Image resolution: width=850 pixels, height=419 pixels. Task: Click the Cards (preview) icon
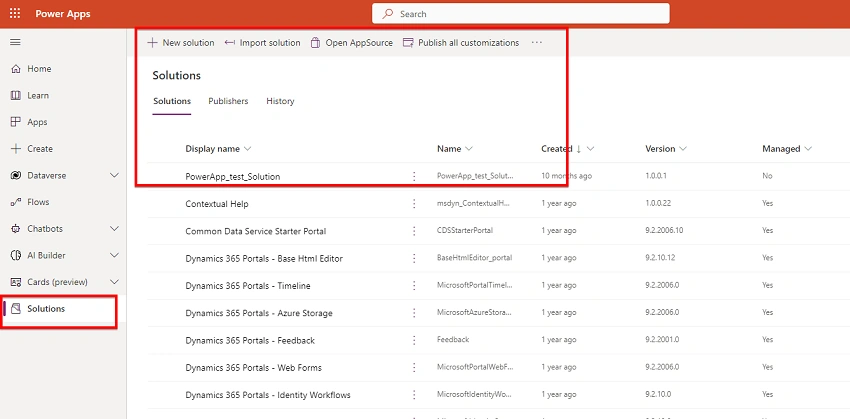point(16,282)
